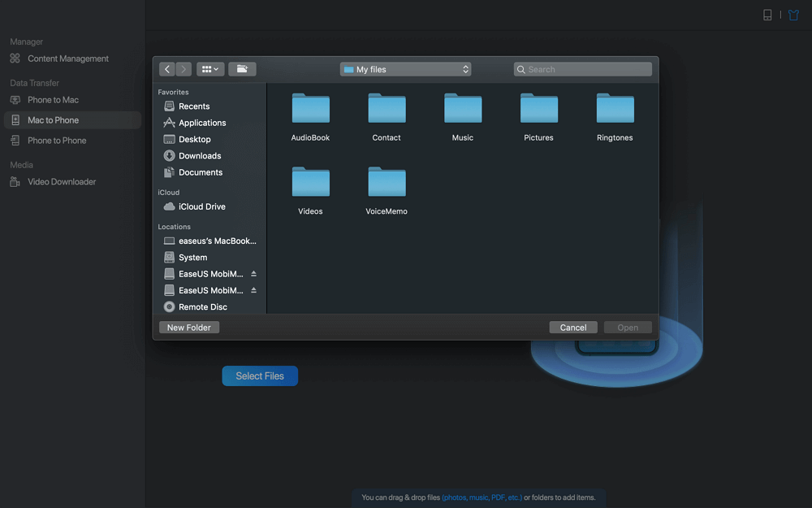
Task: Select the Pictures folder
Action: click(x=538, y=109)
